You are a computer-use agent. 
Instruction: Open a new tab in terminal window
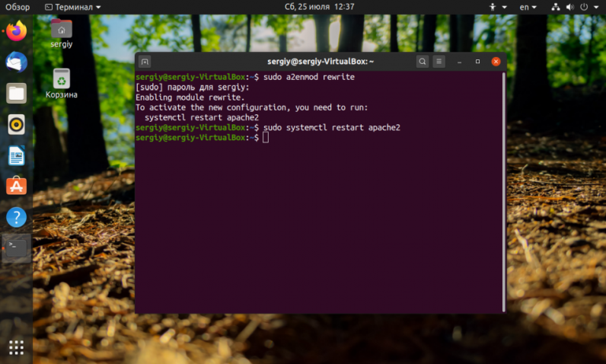[x=145, y=62]
